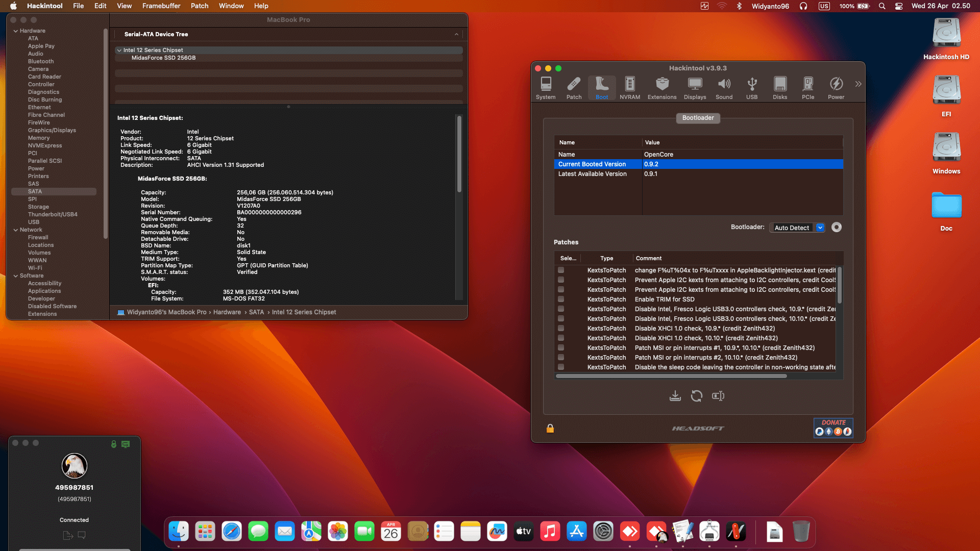Open the Doc folder on desktop
Viewport: 980px width, 551px height.
(946, 211)
